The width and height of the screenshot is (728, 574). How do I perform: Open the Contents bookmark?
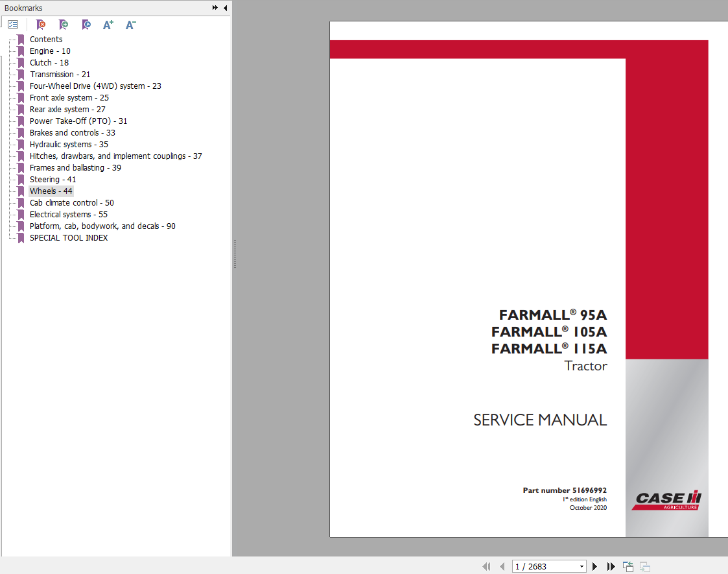[x=46, y=40]
